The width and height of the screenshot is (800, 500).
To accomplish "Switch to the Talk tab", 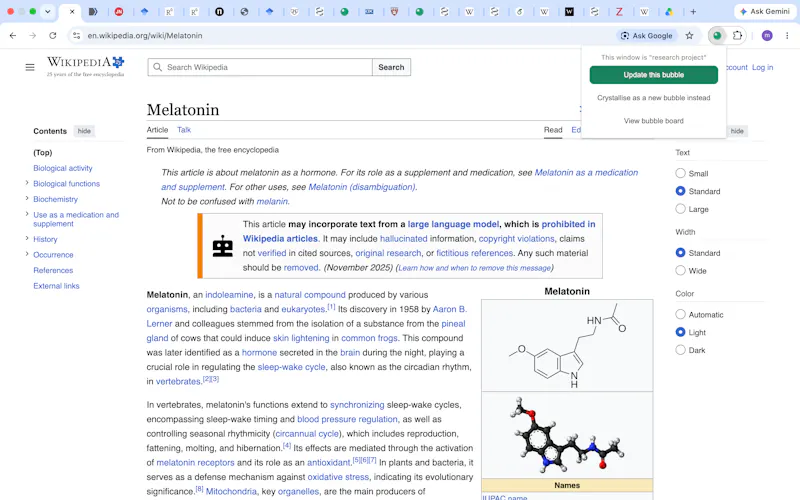I will [x=184, y=130].
